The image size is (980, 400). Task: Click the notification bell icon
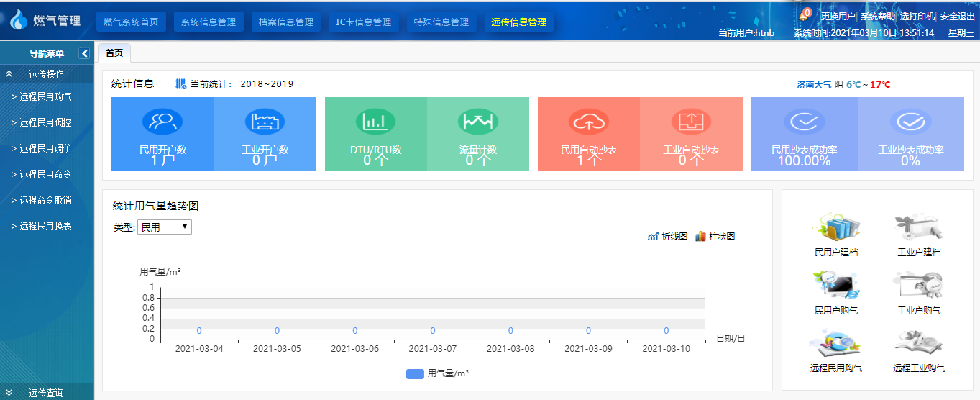pos(805,16)
